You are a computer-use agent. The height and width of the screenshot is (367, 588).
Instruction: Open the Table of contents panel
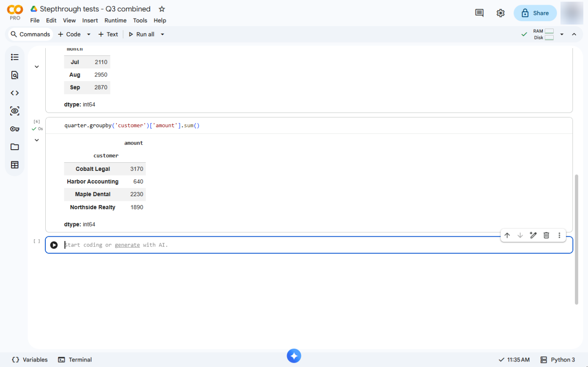point(15,57)
